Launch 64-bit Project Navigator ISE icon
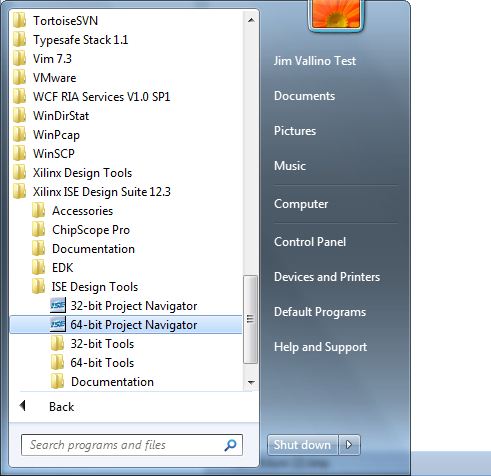This screenshot has width=491, height=476. (58, 324)
